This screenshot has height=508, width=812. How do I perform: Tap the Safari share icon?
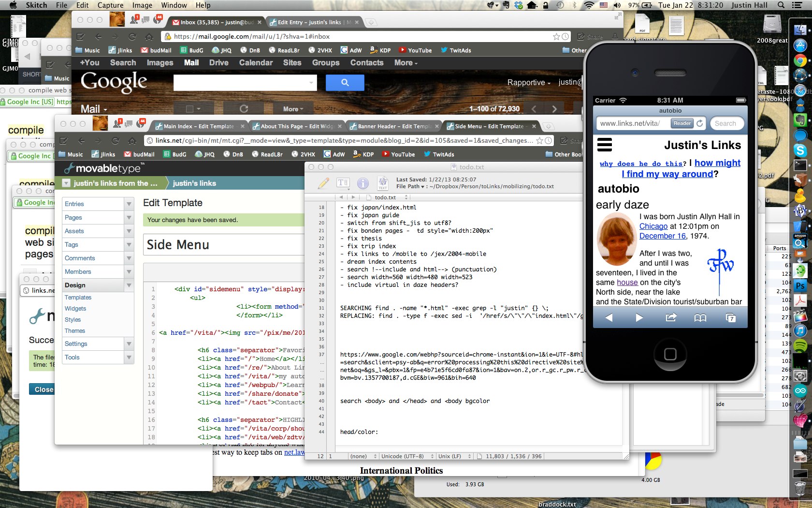[x=671, y=318]
